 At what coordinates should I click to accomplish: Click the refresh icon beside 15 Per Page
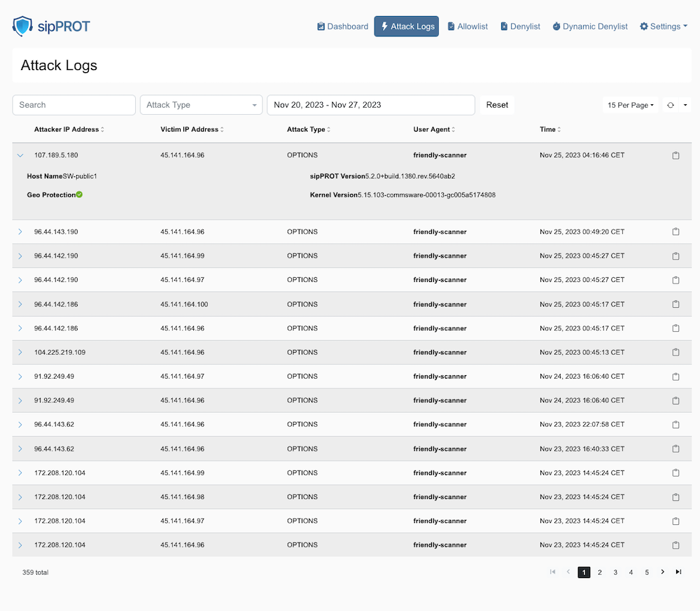pos(671,105)
